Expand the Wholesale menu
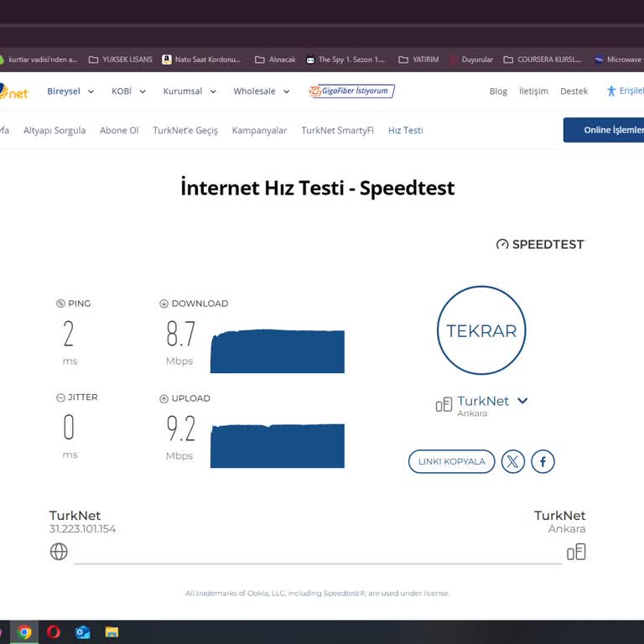644x644 pixels. click(262, 91)
